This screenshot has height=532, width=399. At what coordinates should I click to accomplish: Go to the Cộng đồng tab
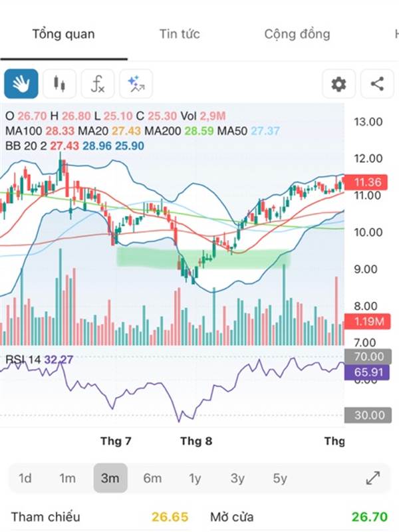click(297, 34)
